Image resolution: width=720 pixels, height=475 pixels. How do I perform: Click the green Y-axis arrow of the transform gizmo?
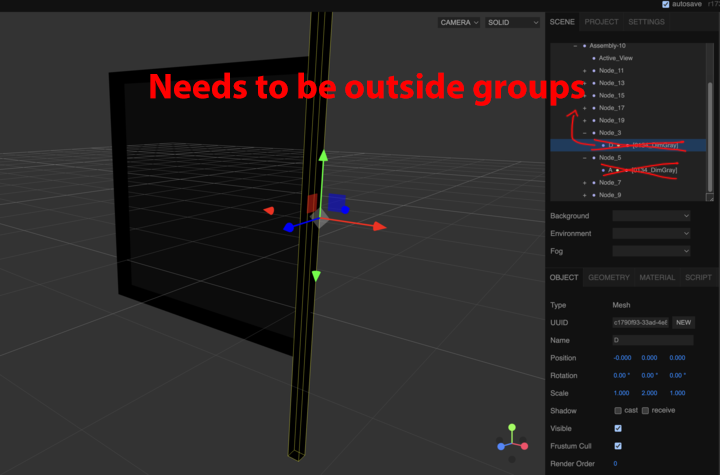click(322, 157)
